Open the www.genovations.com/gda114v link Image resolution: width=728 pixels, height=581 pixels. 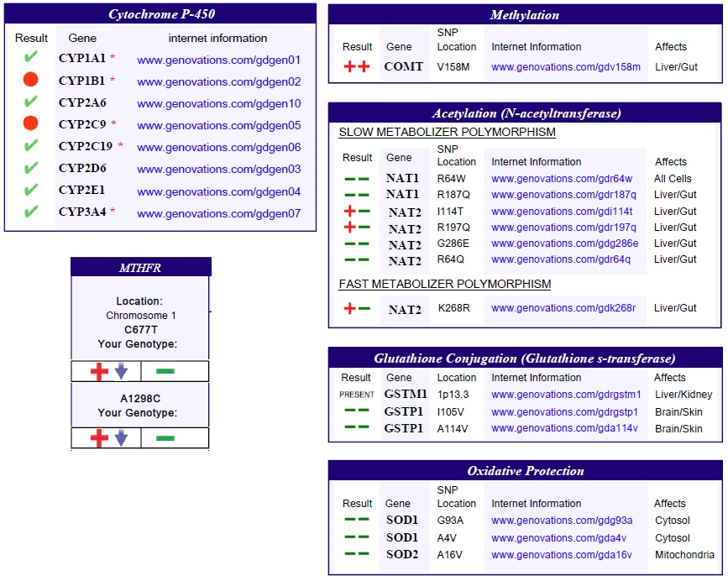564,428
